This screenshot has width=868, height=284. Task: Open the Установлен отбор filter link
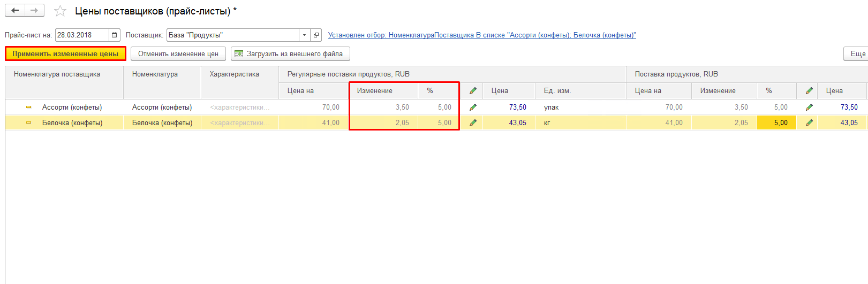(x=482, y=35)
